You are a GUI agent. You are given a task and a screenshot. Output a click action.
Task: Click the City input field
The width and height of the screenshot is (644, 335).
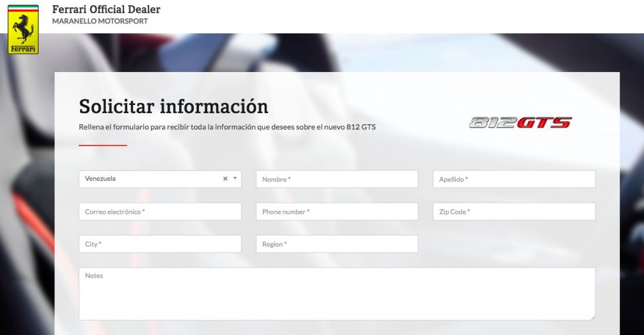(x=160, y=244)
